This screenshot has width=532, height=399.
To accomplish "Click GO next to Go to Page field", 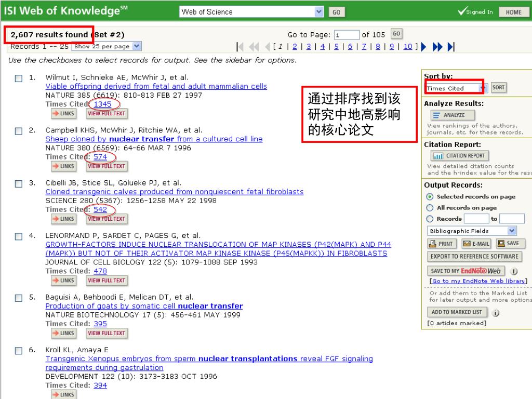I will pos(396,34).
